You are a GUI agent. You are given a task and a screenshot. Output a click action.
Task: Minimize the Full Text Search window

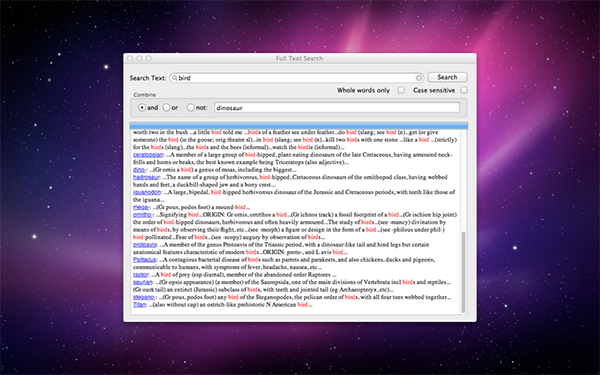click(139, 58)
